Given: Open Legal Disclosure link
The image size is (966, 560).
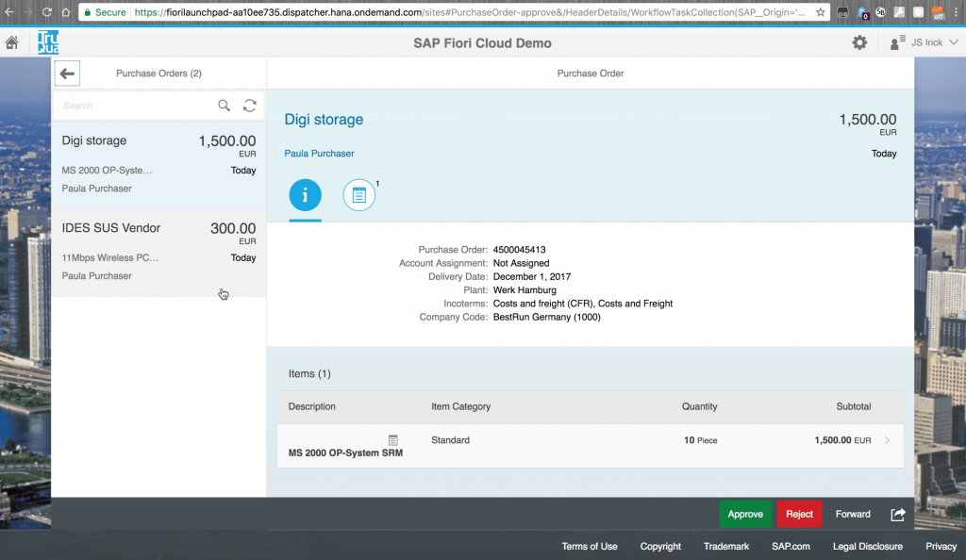Looking at the screenshot, I should (x=868, y=547).
